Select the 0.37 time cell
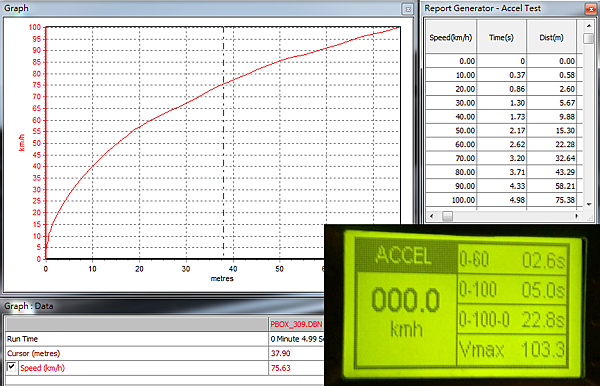Screen dimensions: 600x386 [x=501, y=75]
